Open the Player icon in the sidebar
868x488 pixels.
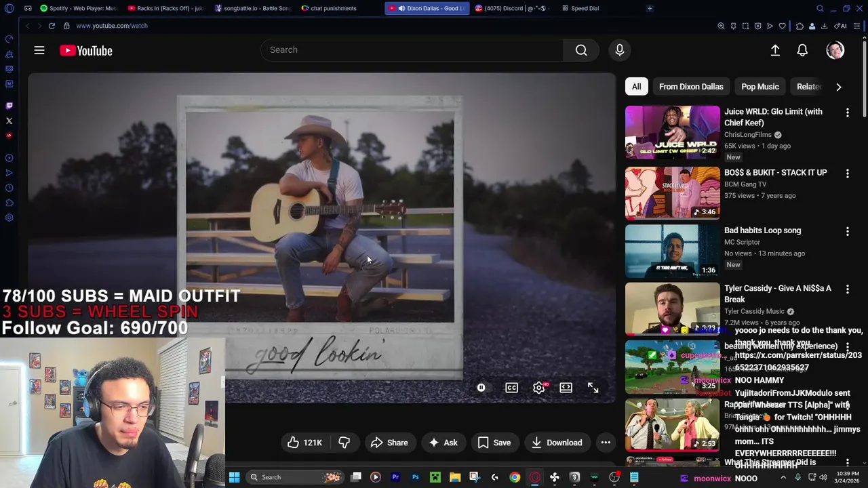9,158
